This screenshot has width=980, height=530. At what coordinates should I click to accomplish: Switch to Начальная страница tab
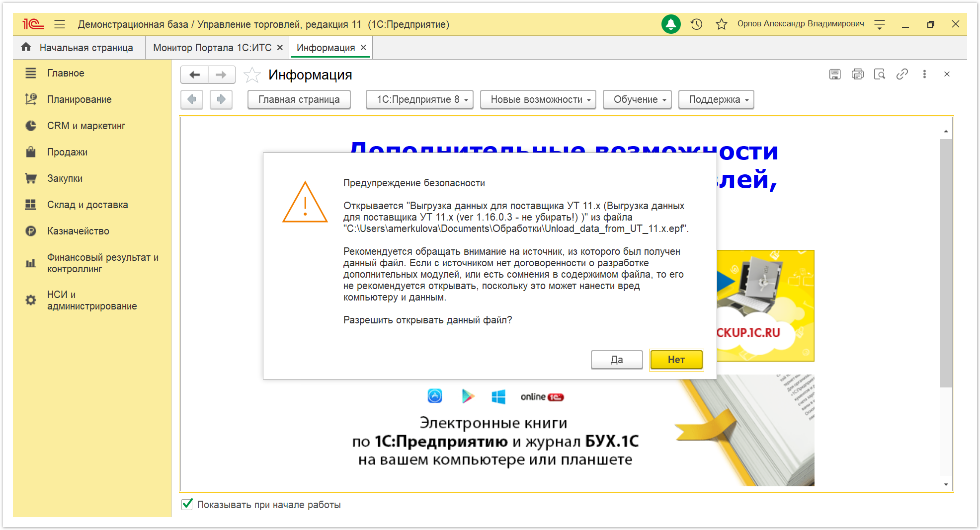79,47
